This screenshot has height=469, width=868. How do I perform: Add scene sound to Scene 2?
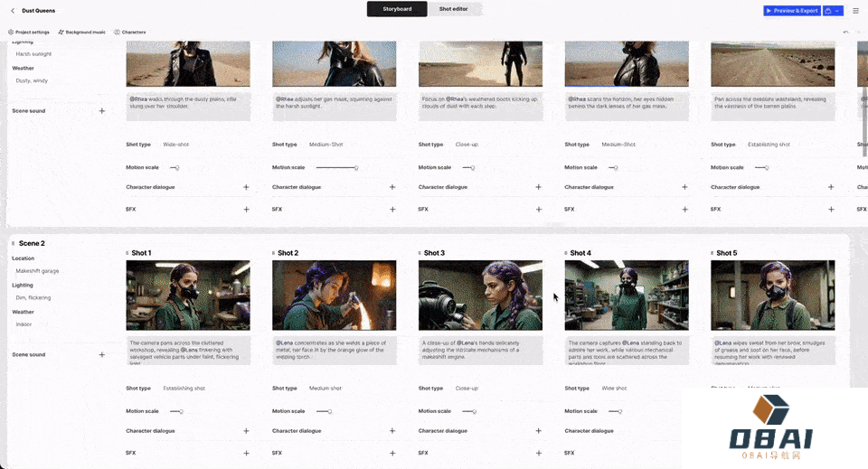(x=101, y=354)
